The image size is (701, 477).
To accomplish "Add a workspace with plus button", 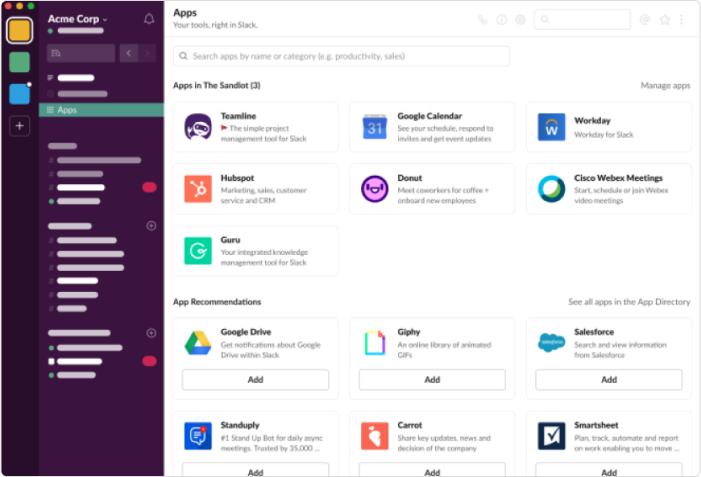I will tap(19, 126).
